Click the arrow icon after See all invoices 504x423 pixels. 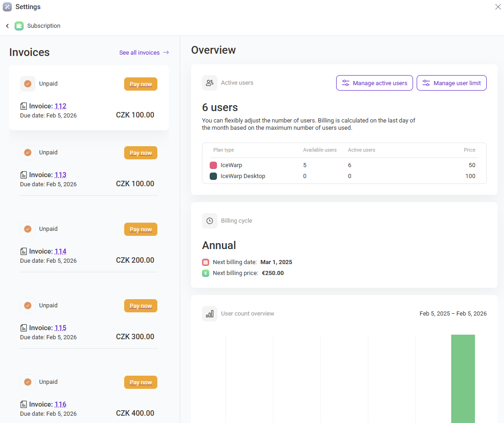pos(166,52)
